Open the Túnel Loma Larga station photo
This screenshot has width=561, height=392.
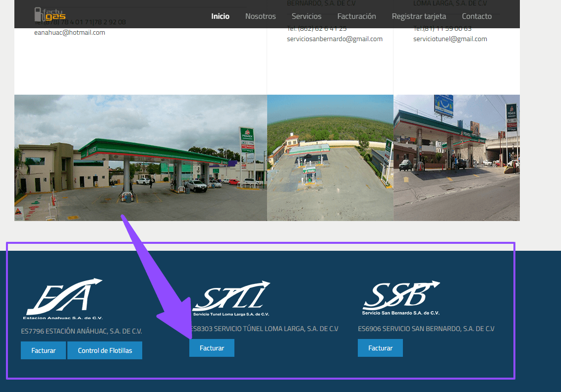click(x=456, y=158)
